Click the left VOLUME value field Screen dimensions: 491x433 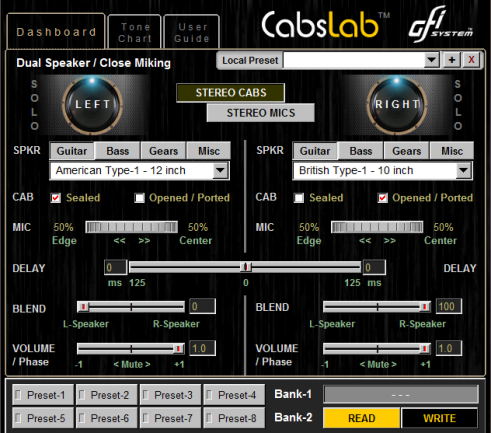pos(202,348)
